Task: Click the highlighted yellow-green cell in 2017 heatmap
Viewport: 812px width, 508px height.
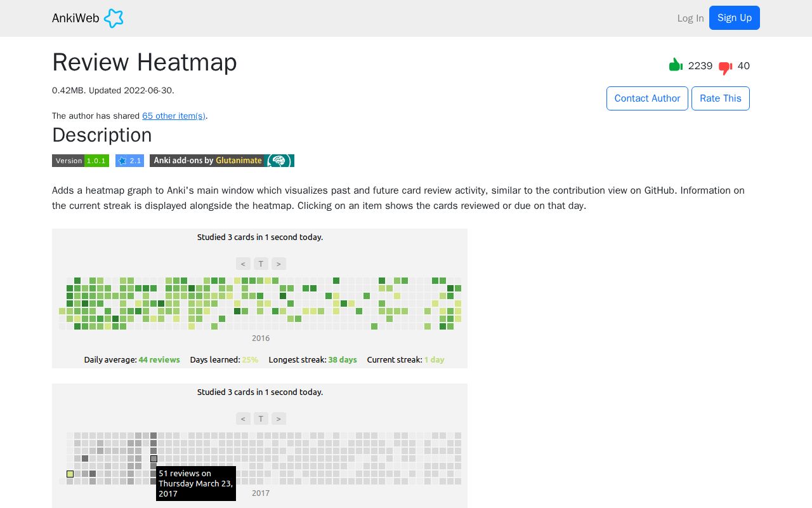Action: tap(70, 474)
